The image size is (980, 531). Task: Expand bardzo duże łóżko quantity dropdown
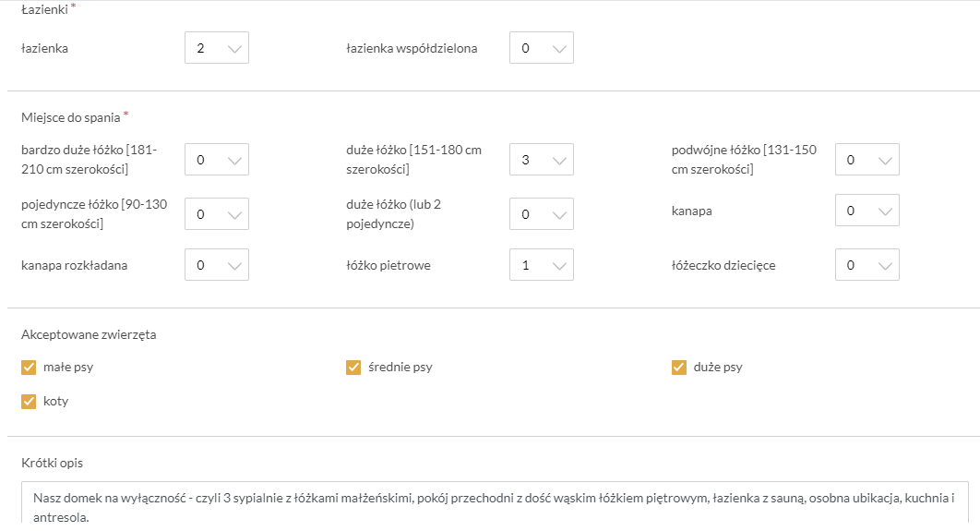click(x=217, y=160)
